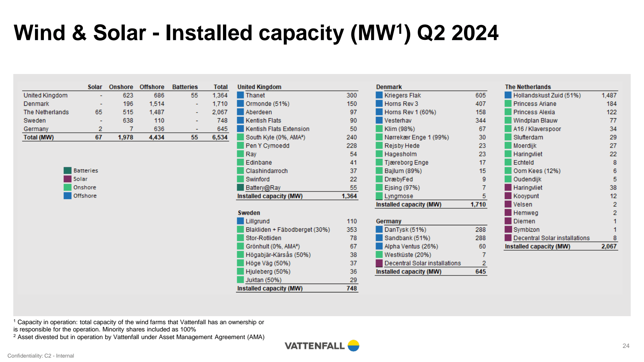Click 'The Netherlands' row label in summary table

pos(46,112)
